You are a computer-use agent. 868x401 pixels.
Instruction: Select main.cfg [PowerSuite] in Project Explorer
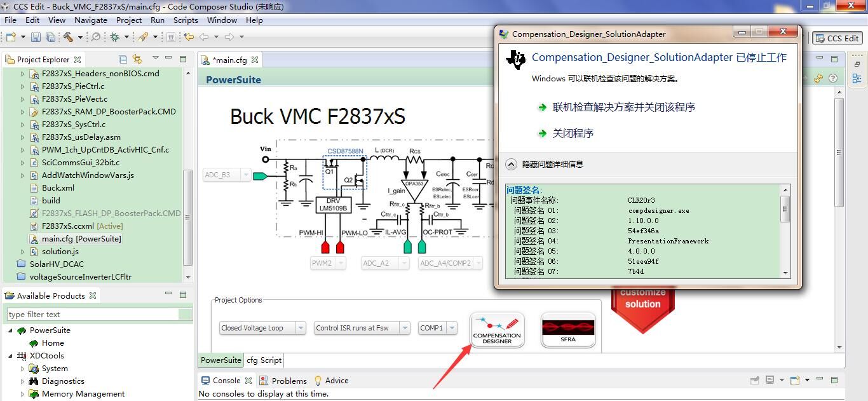tap(81, 239)
